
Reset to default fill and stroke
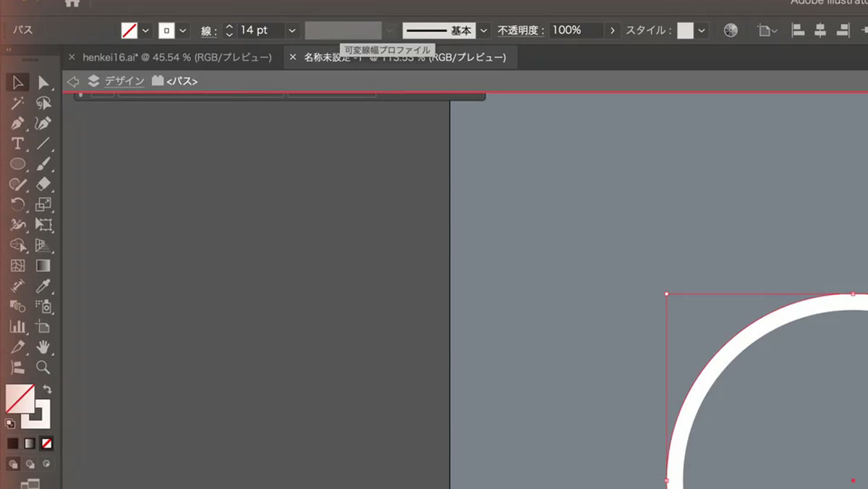(x=10, y=424)
